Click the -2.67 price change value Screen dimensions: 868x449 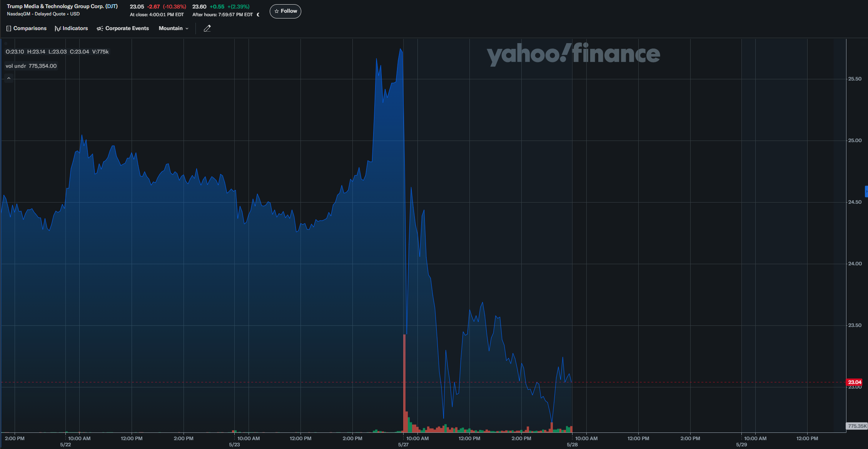(x=153, y=7)
